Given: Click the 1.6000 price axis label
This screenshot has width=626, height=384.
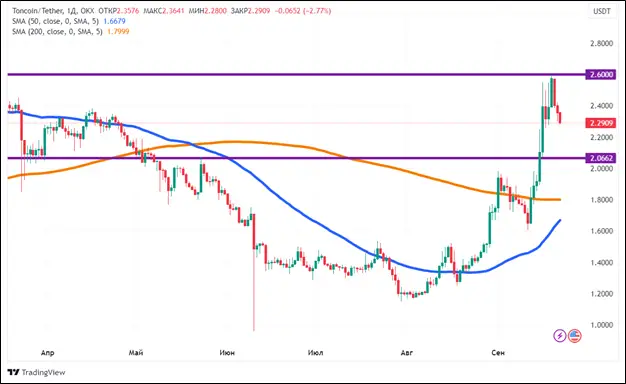Looking at the screenshot, I should (x=601, y=231).
